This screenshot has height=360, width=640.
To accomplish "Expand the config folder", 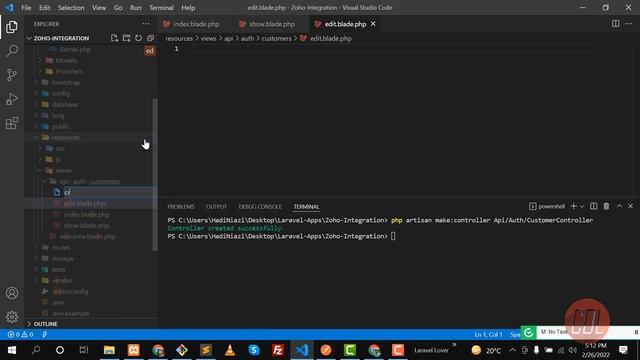I will (60, 93).
